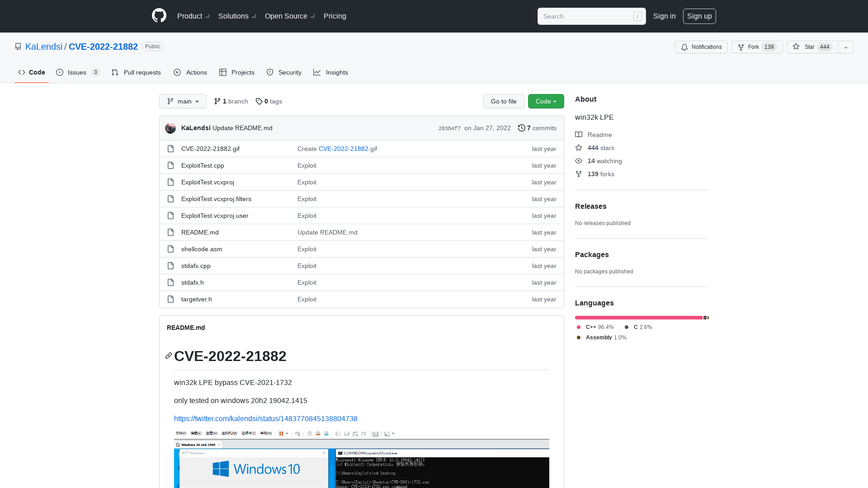Expand the star lists dropdown arrow
Viewport: 868px width, 488px height.
pos(846,47)
